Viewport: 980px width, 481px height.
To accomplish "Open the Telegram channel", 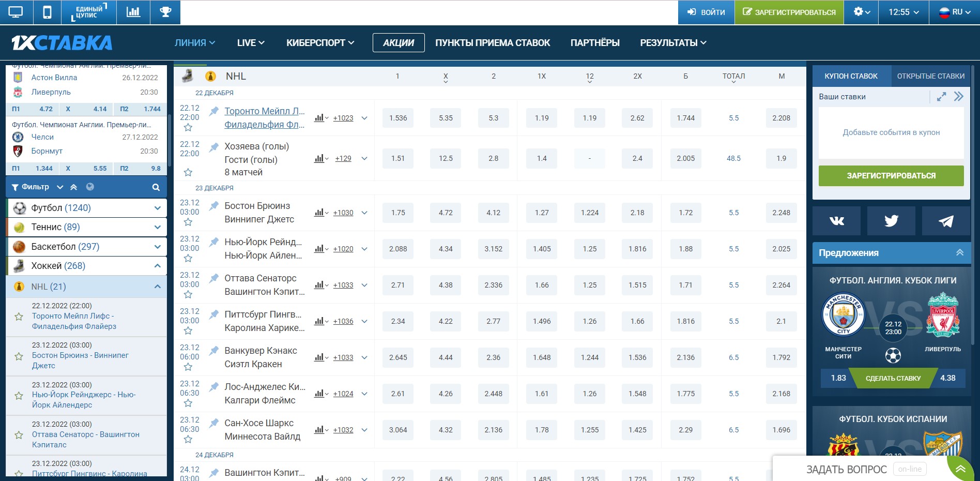I will pyautogui.click(x=946, y=221).
